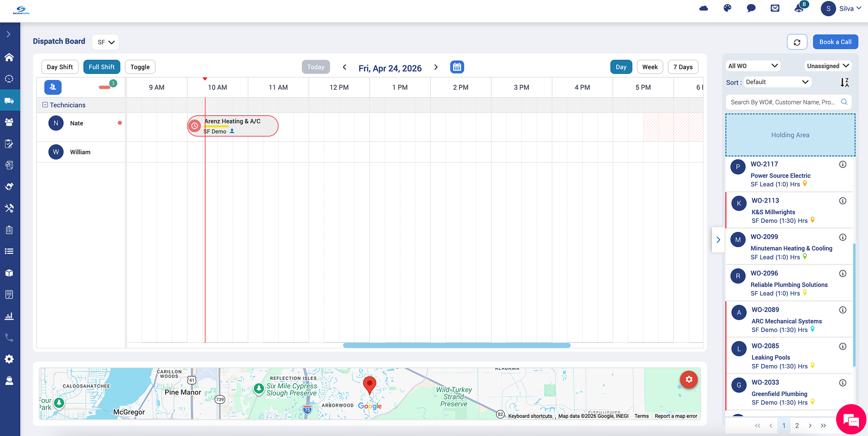Click the Today button
Image resolution: width=868 pixels, height=436 pixels.
(316, 67)
